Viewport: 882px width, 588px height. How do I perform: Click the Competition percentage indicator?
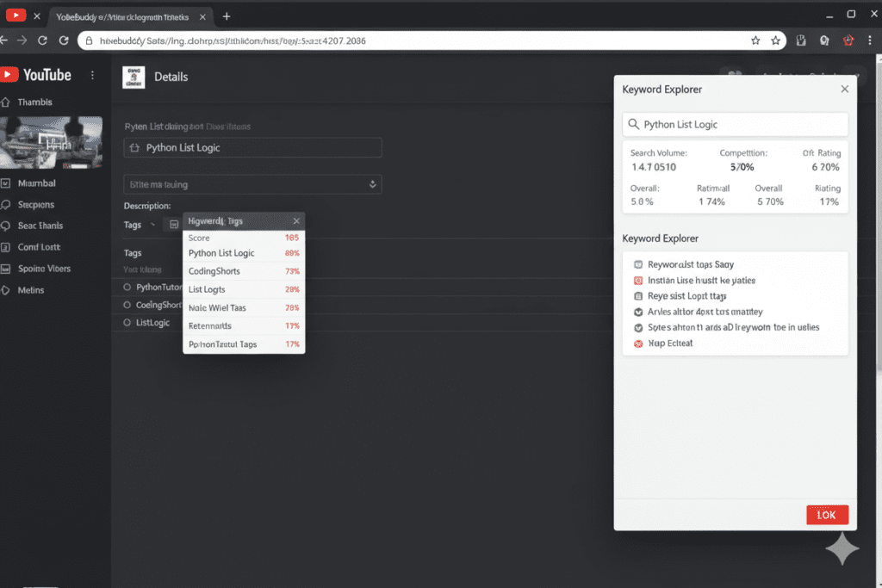741,166
